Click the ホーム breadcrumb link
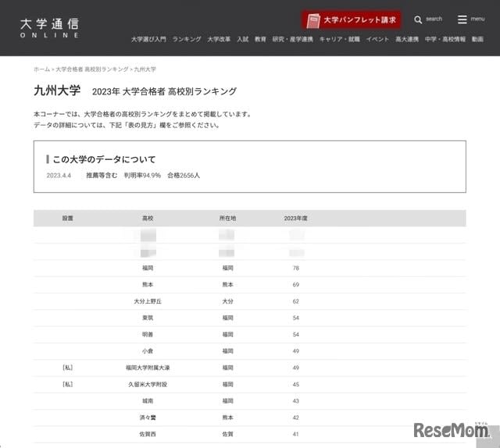Screen dimensions: 500x448 (x=41, y=69)
